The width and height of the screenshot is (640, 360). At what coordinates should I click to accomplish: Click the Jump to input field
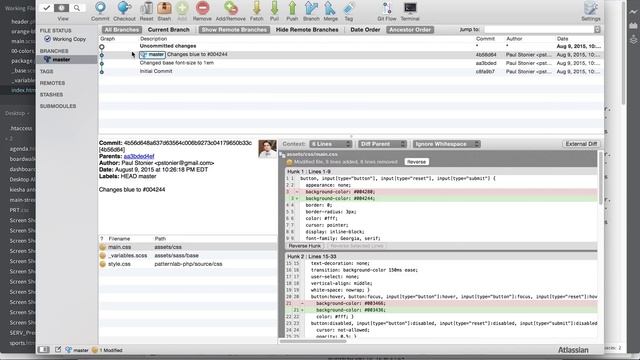tap(539, 29)
